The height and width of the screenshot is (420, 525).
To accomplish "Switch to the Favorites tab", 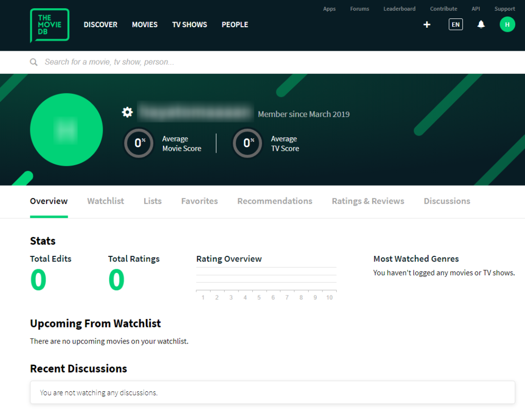I will [199, 201].
